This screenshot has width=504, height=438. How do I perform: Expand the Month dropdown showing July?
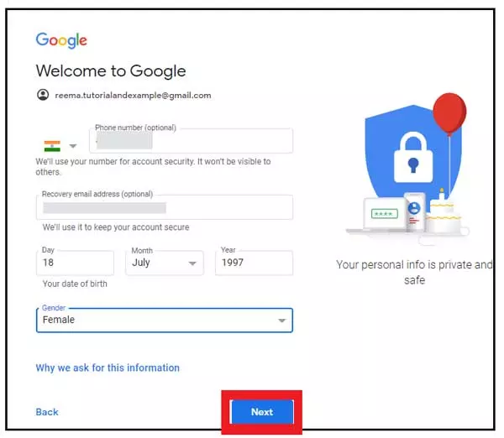tap(165, 263)
